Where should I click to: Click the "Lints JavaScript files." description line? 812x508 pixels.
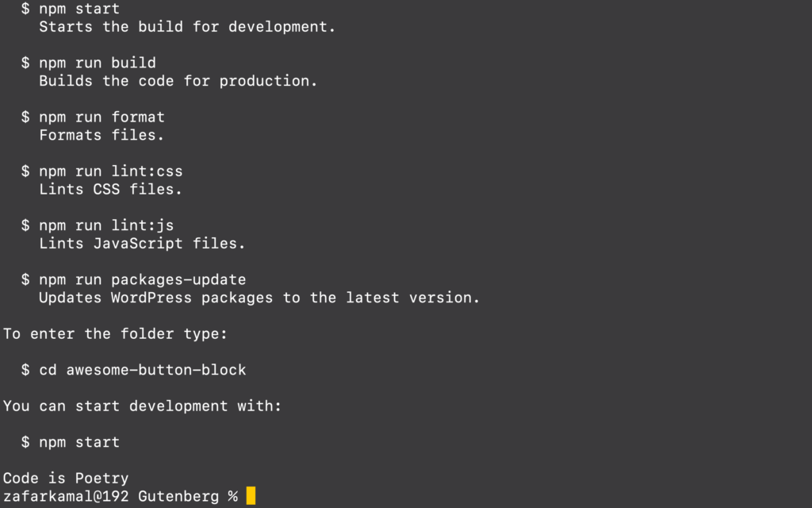(x=143, y=244)
